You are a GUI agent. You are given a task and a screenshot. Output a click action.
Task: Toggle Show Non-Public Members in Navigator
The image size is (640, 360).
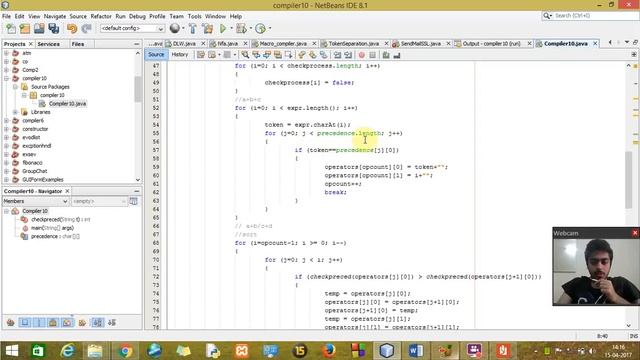coord(53,323)
